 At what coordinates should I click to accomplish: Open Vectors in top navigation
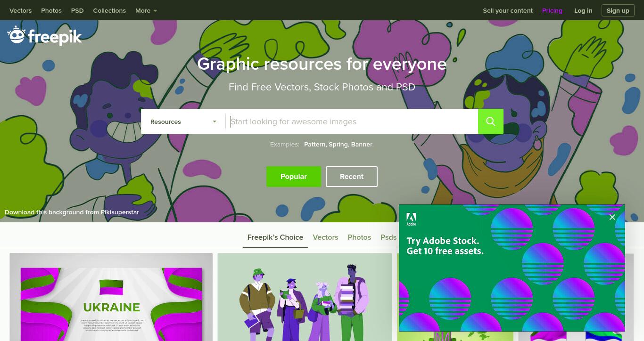coord(20,10)
